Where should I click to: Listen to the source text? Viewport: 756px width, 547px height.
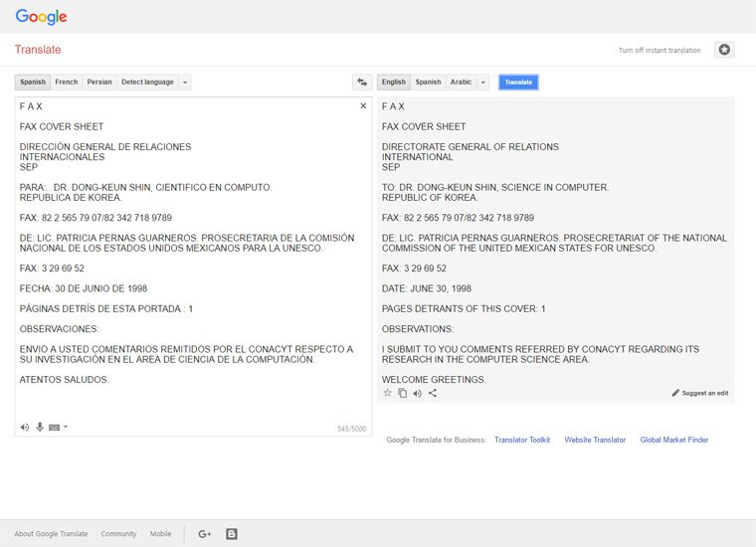coord(25,427)
